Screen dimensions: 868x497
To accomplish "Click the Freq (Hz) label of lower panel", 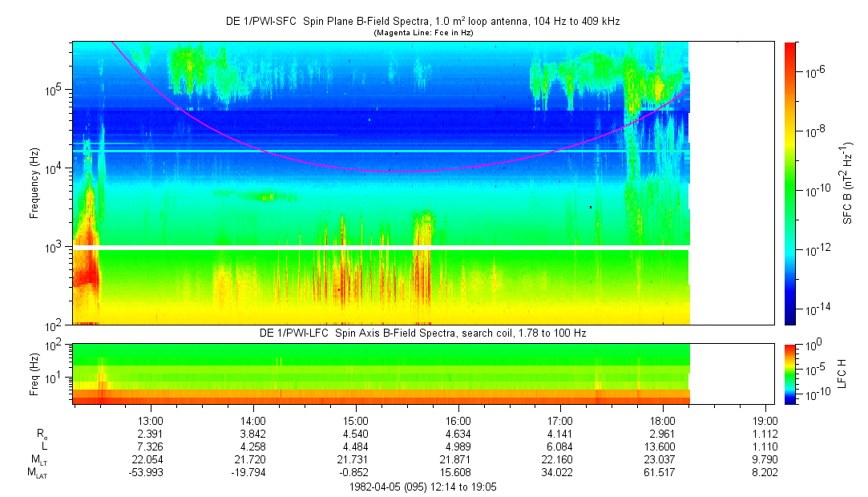I will 34,373.
